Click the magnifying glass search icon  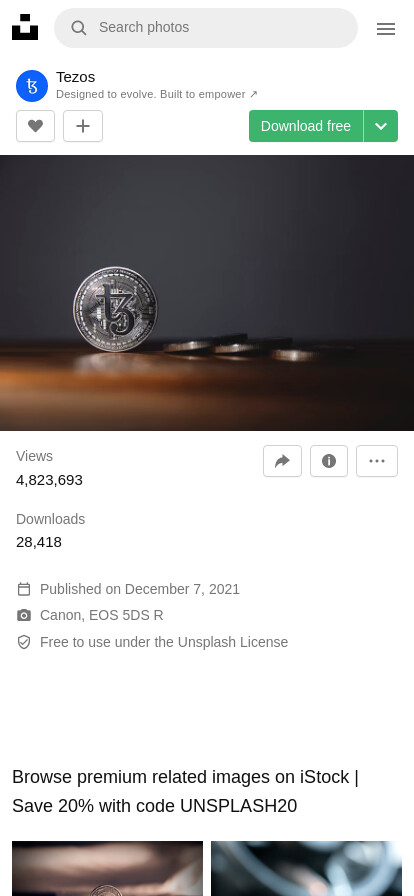79,27
